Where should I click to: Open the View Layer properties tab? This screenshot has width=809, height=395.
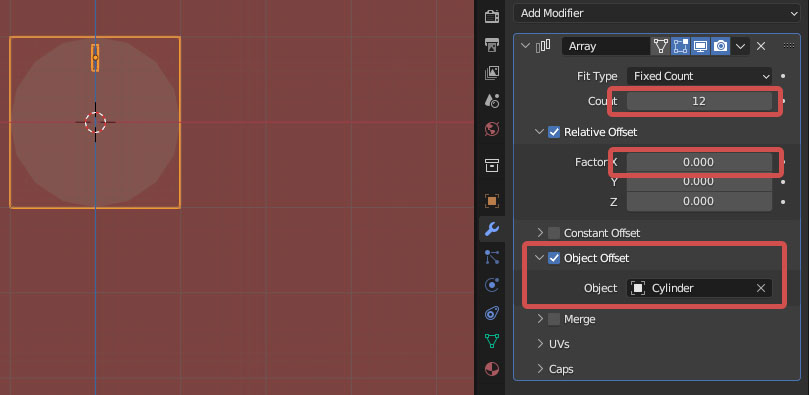pos(492,73)
